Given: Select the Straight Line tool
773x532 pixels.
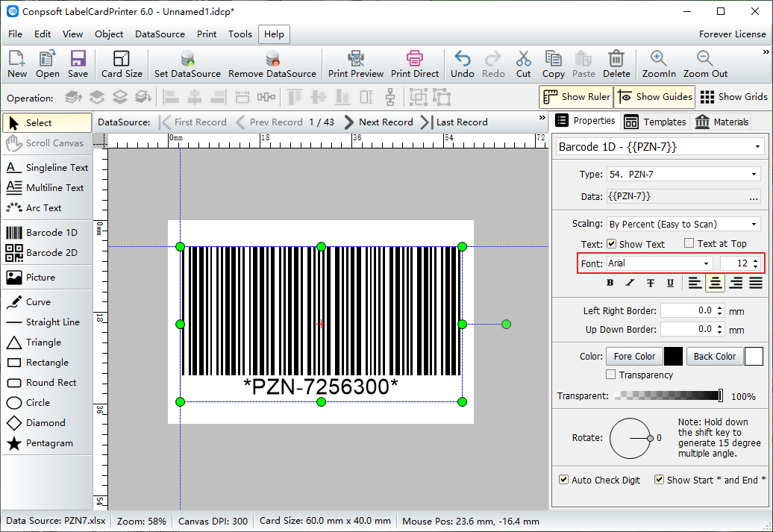Looking at the screenshot, I should pos(47,322).
